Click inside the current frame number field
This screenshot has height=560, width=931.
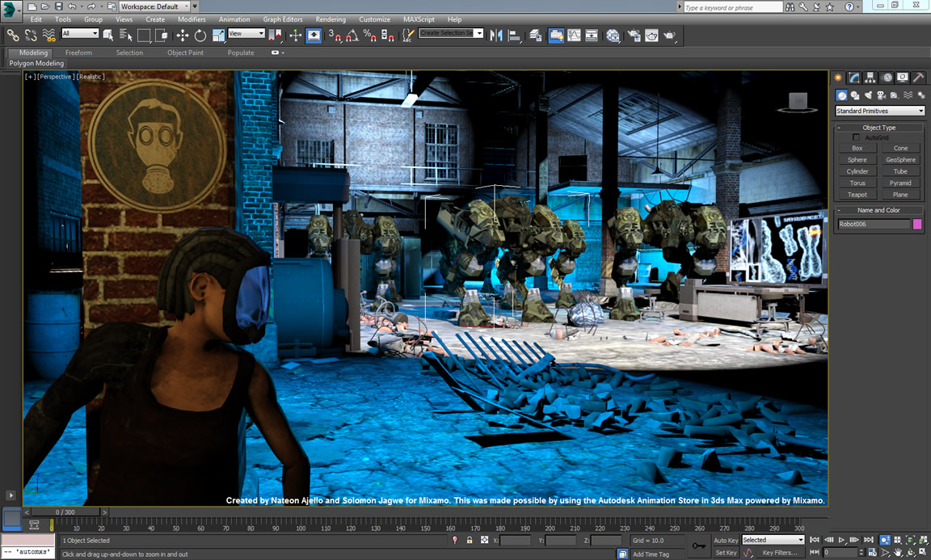point(840,552)
